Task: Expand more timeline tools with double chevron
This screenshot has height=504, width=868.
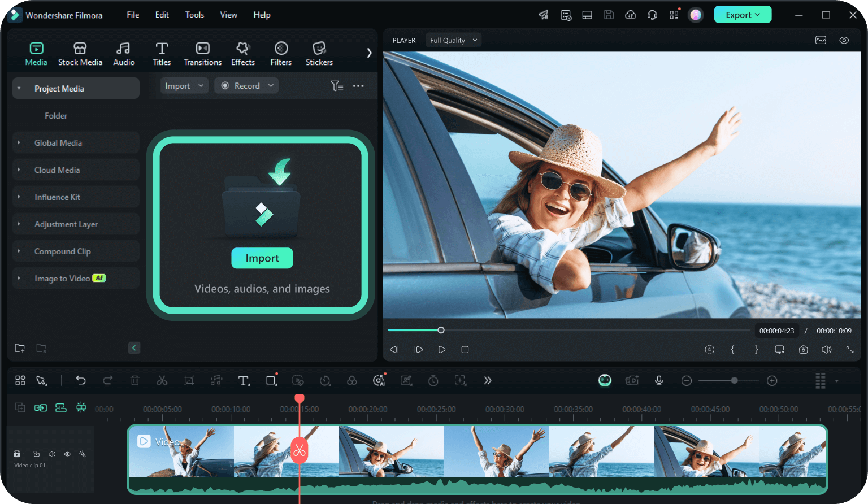Action: coord(488,381)
